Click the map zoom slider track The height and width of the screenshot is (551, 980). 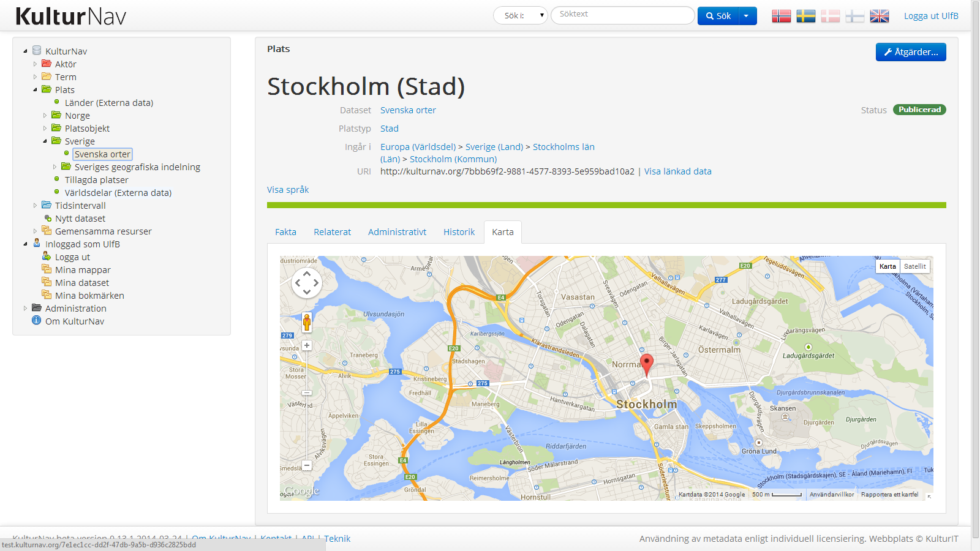[x=307, y=405]
